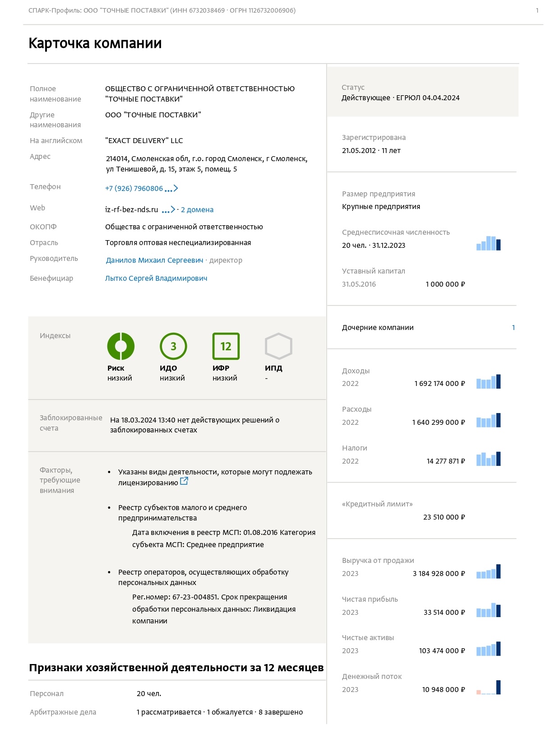The width and height of the screenshot is (560, 734).
Task: Click the Персонал value 20 чел.
Action: tap(149, 694)
